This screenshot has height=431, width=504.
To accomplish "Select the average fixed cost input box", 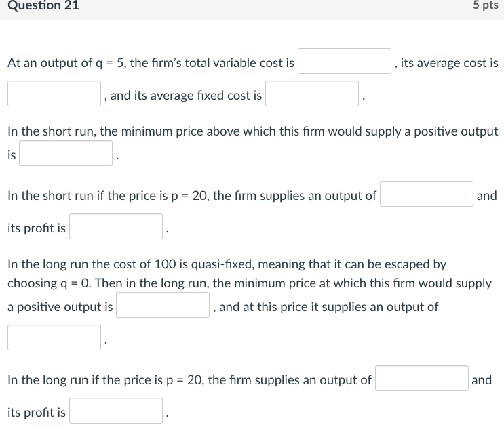I will [x=312, y=94].
